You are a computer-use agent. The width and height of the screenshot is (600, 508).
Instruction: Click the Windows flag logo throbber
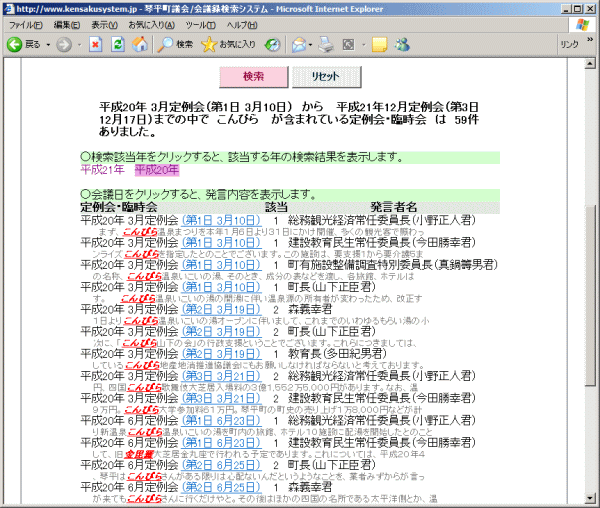tap(582, 25)
